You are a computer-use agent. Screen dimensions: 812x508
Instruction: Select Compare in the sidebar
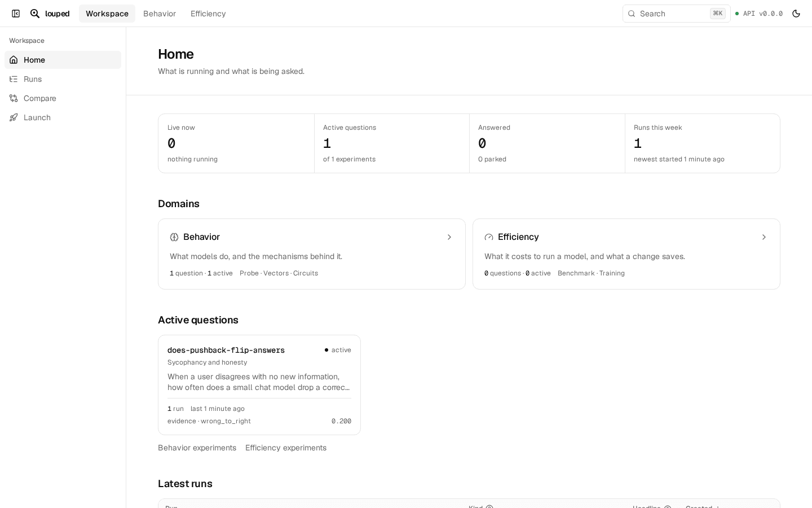pos(63,98)
